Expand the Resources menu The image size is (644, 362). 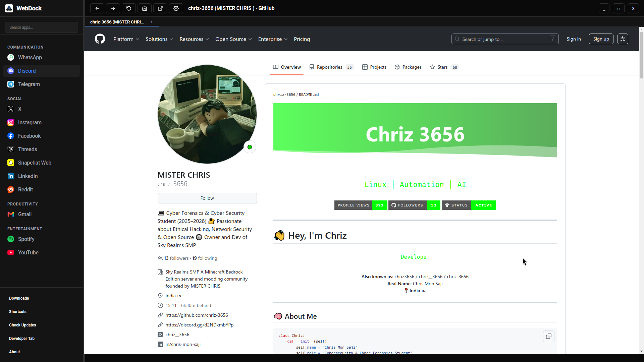pos(194,39)
